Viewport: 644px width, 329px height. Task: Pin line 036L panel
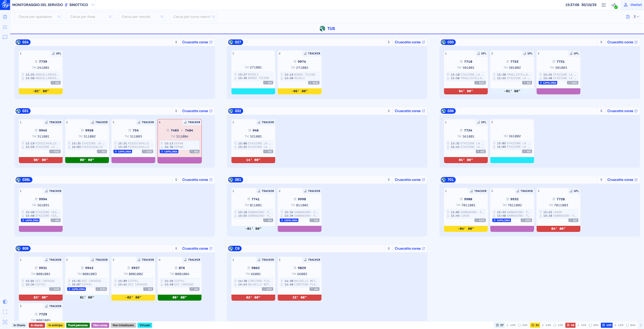(176, 180)
